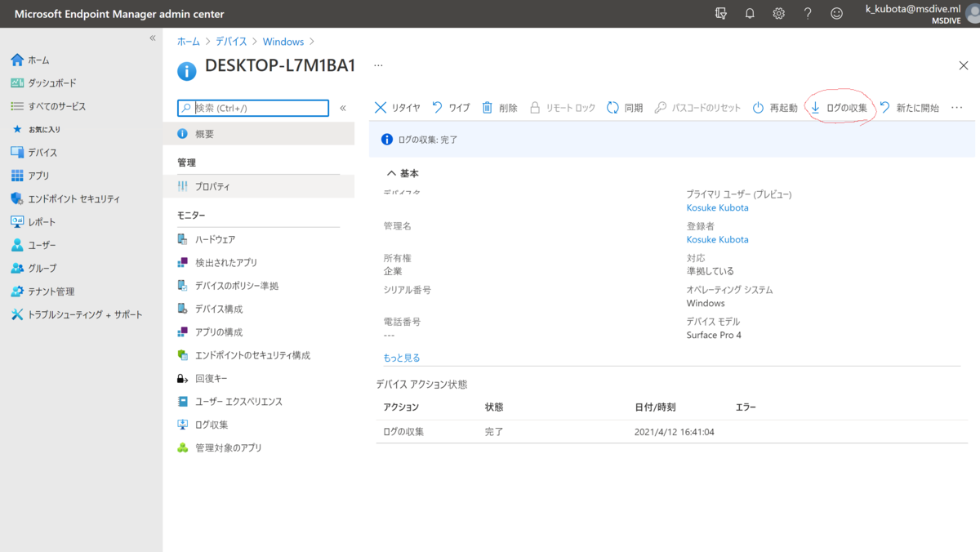Open primary user Kosuke Kubota link
Viewport: 980px width, 552px height.
(717, 207)
